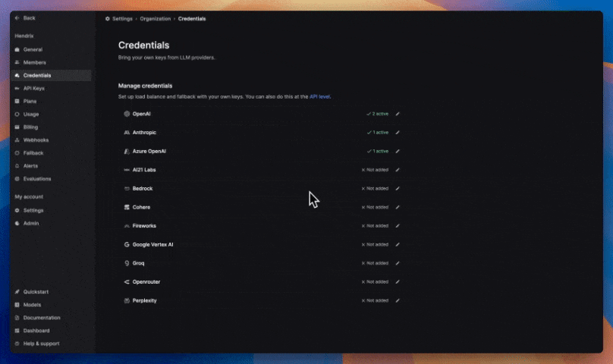Edit Cohere credentials pencil icon

point(398,207)
